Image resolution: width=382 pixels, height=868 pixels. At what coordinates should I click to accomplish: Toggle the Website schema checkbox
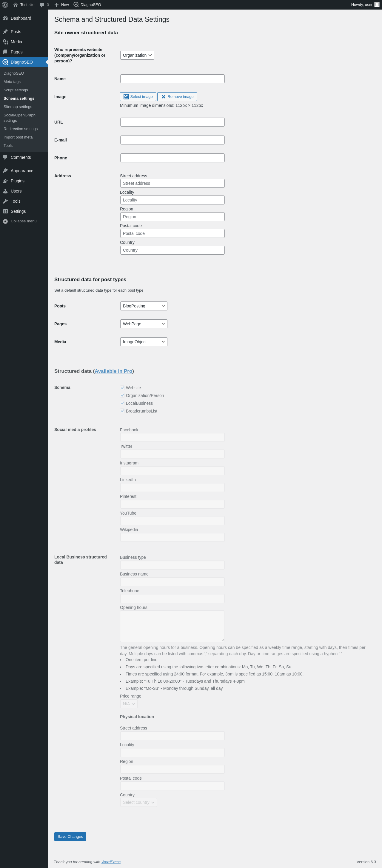click(x=123, y=388)
